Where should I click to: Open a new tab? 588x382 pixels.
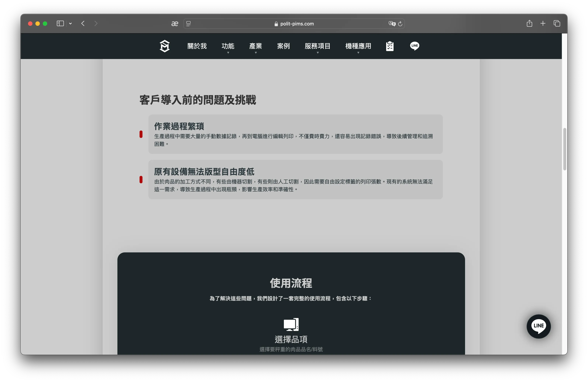point(543,23)
